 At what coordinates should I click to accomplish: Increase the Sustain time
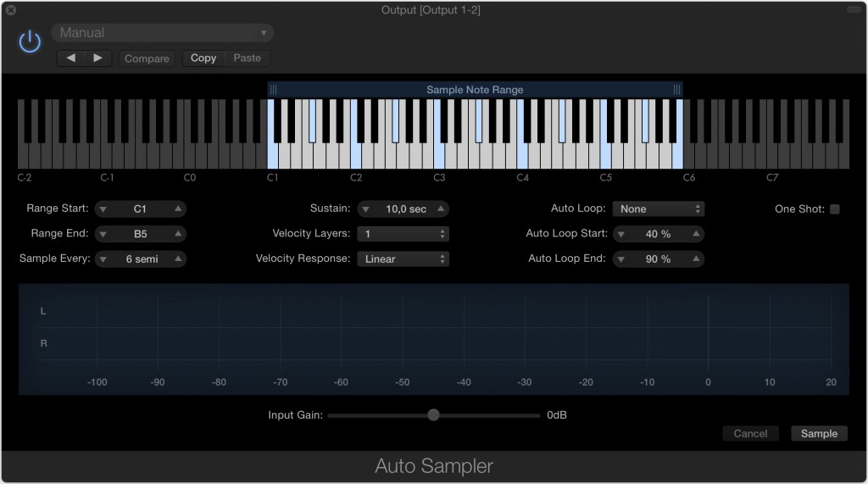[441, 209]
